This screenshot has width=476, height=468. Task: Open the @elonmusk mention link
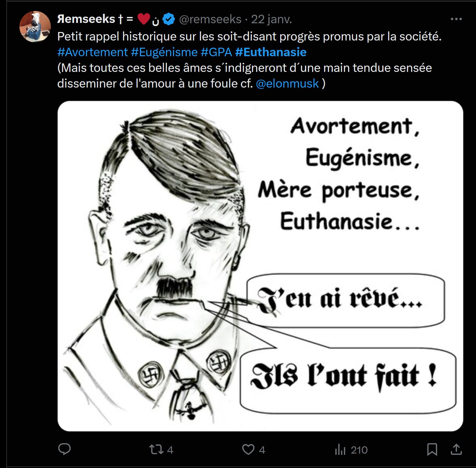tap(287, 83)
